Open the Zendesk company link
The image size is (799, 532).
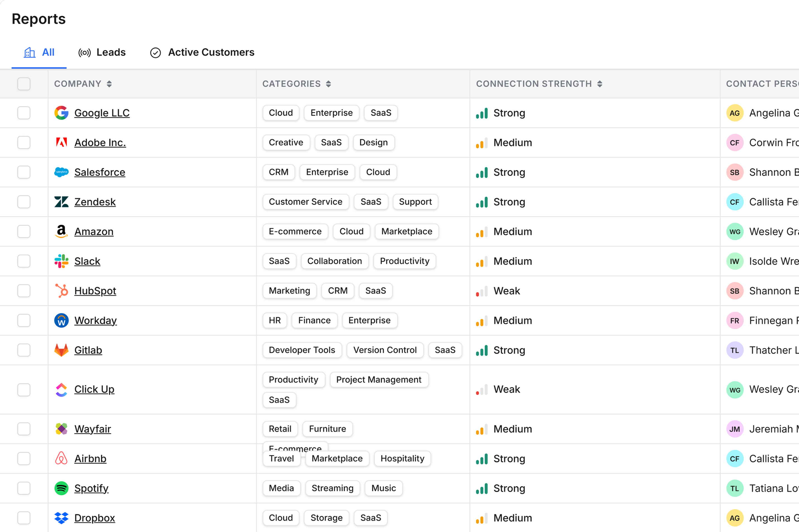click(95, 202)
